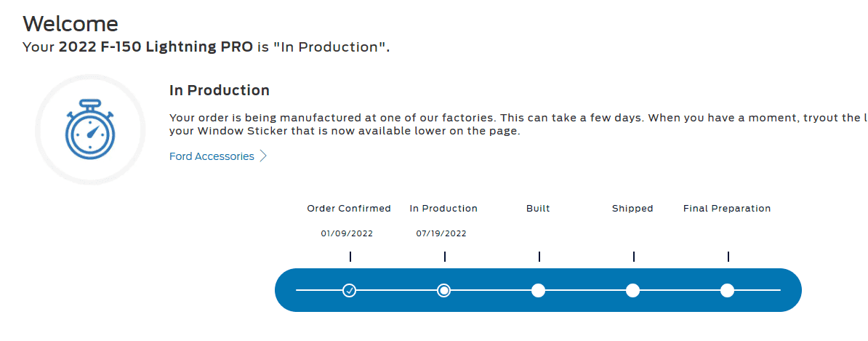868x341 pixels.
Task: Click the Welcome page heading
Action: (71, 23)
